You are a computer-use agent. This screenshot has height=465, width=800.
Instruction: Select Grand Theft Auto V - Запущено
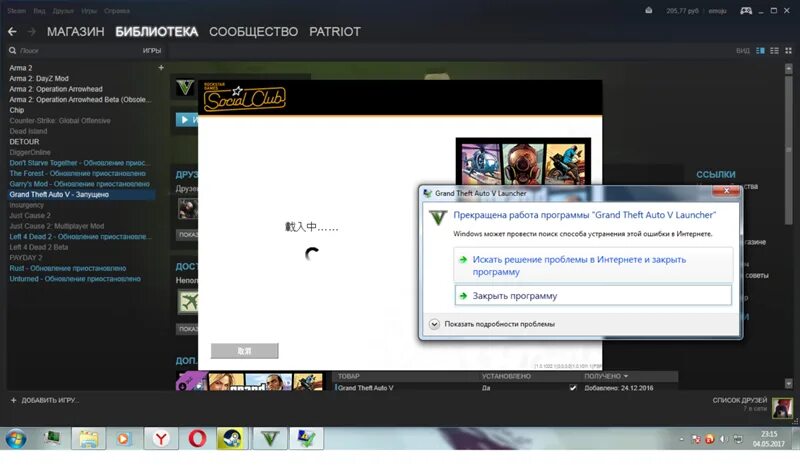[x=82, y=194]
